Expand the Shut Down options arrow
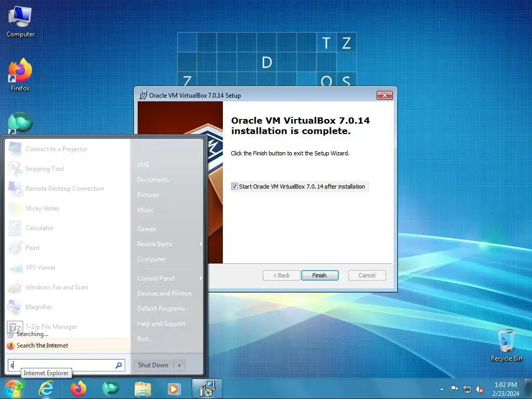Viewport: 532px width, 399px height. click(x=179, y=365)
